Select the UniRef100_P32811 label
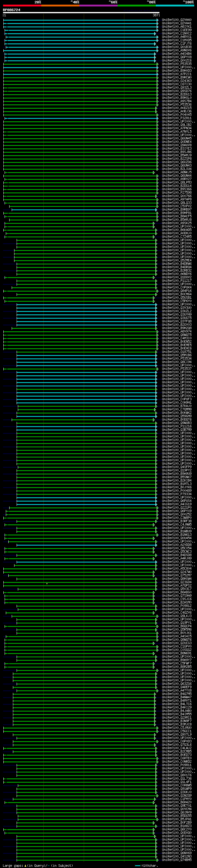The height and width of the screenshot is (868, 197). pyautogui.click(x=176, y=118)
